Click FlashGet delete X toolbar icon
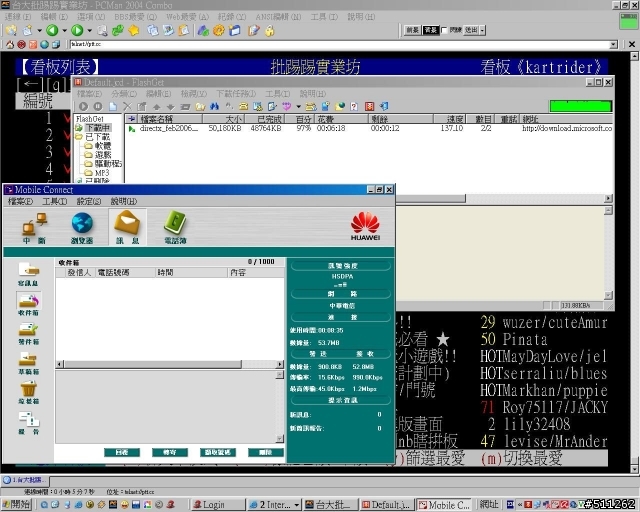640x512 pixels. click(x=127, y=107)
